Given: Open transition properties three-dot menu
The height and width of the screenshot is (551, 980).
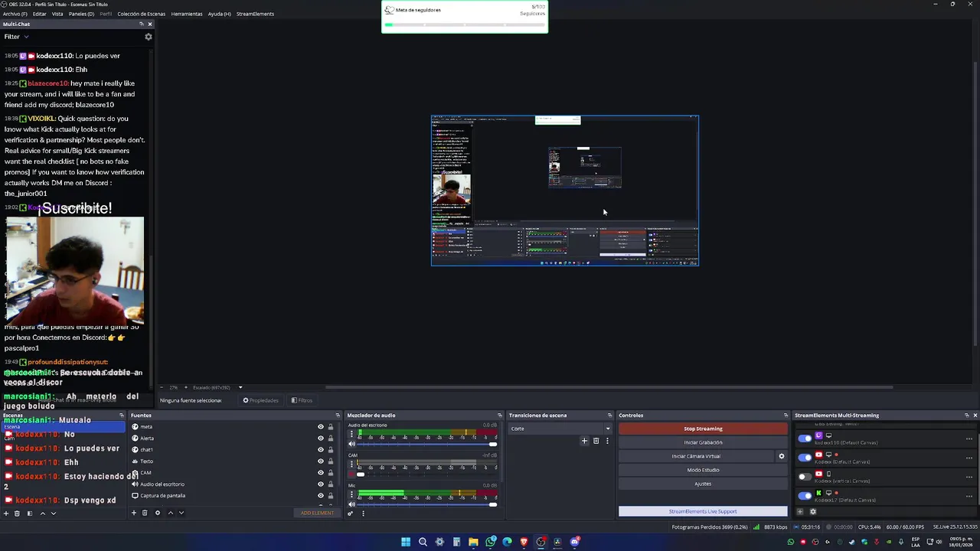Looking at the screenshot, I should [x=607, y=441].
